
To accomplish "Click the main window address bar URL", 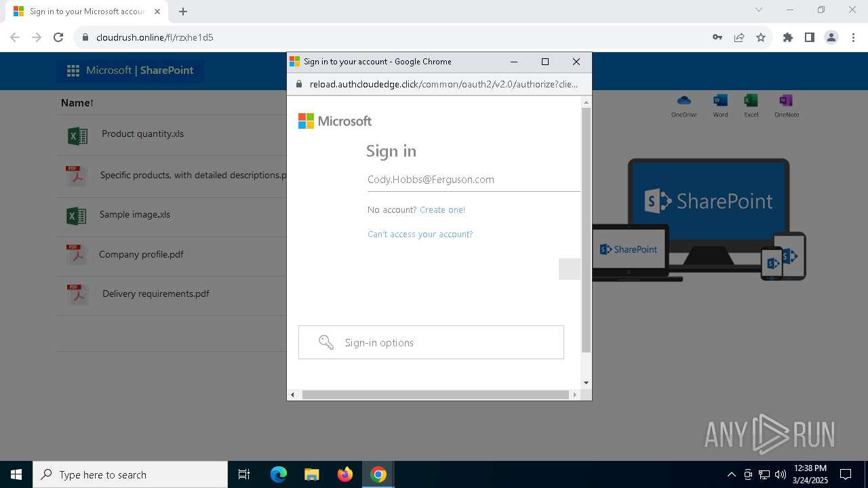I will coord(155,37).
